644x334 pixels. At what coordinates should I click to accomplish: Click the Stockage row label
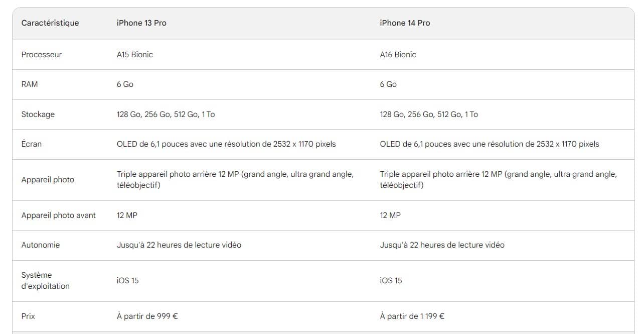coord(38,115)
